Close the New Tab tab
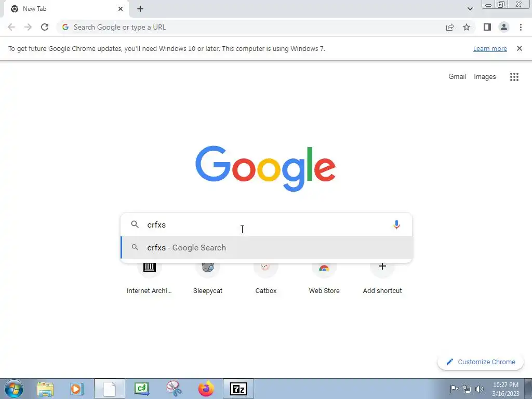The width and height of the screenshot is (532, 399). click(x=121, y=9)
